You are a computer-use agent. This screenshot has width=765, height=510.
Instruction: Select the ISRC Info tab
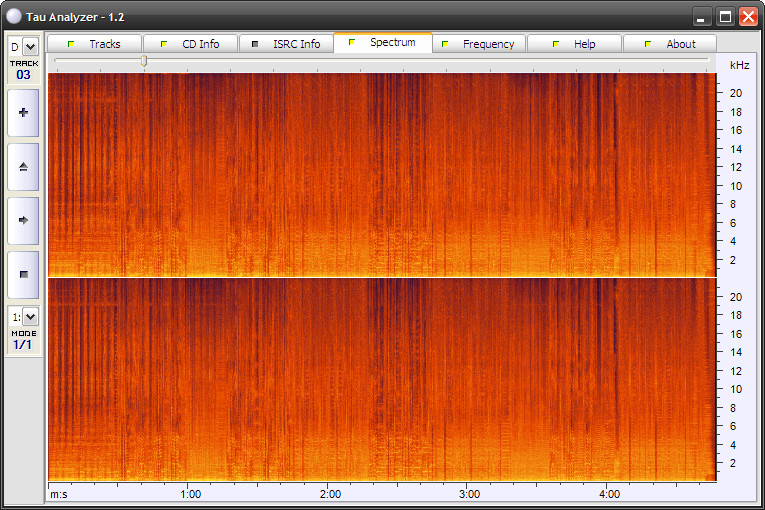pos(286,44)
